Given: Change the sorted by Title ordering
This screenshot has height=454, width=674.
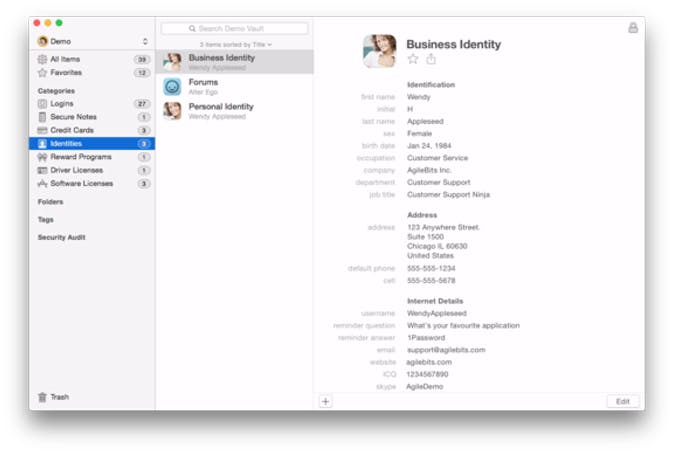Looking at the screenshot, I should 236,44.
